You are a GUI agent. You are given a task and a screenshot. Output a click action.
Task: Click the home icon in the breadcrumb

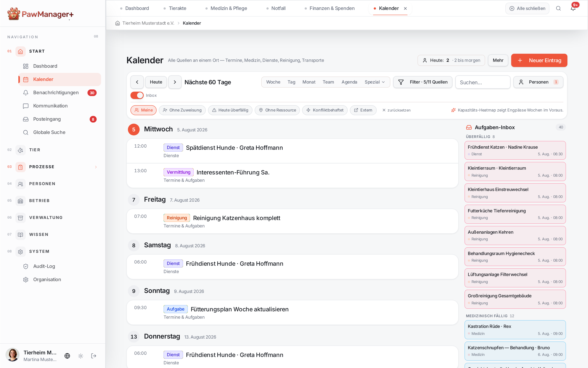(x=118, y=23)
